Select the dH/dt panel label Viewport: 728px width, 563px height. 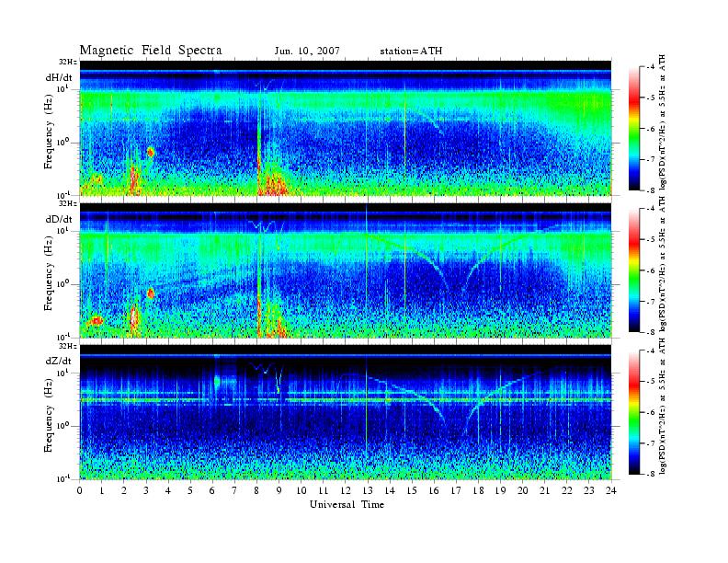[59, 77]
